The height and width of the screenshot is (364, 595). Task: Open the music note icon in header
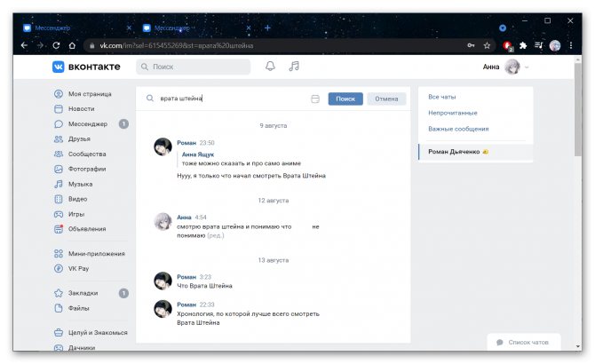(294, 67)
